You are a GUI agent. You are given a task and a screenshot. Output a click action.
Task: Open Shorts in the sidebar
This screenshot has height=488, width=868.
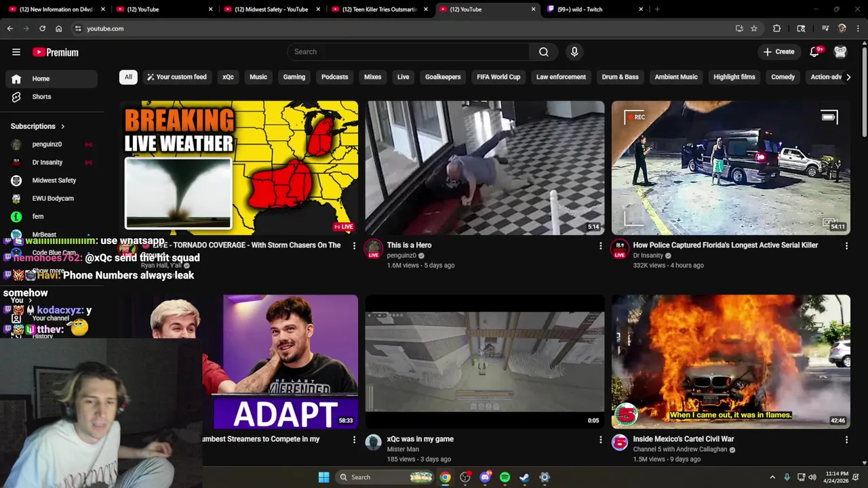click(52, 97)
